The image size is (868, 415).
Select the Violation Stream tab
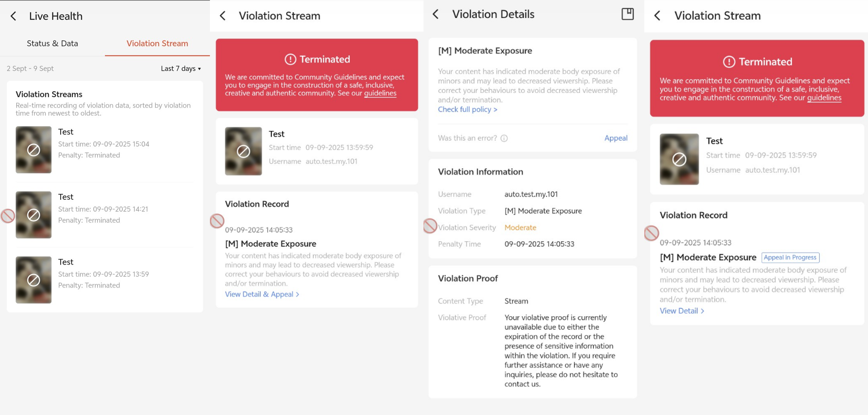tap(157, 43)
